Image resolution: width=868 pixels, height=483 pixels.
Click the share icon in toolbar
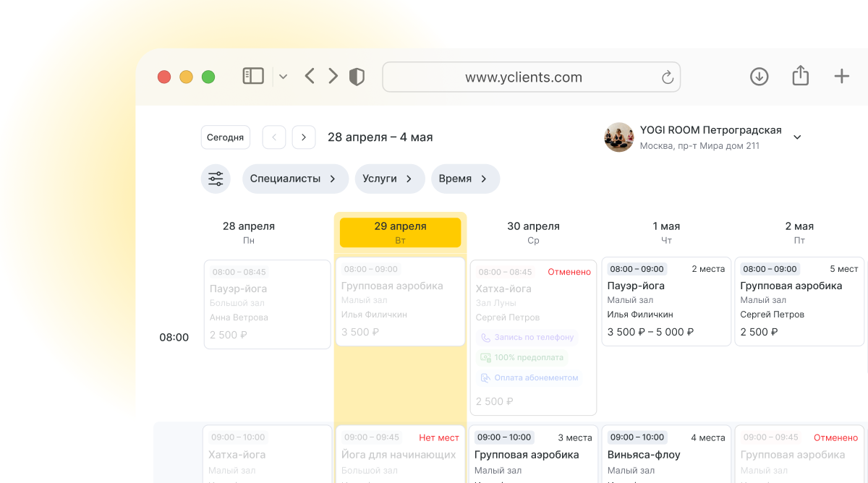[800, 75]
